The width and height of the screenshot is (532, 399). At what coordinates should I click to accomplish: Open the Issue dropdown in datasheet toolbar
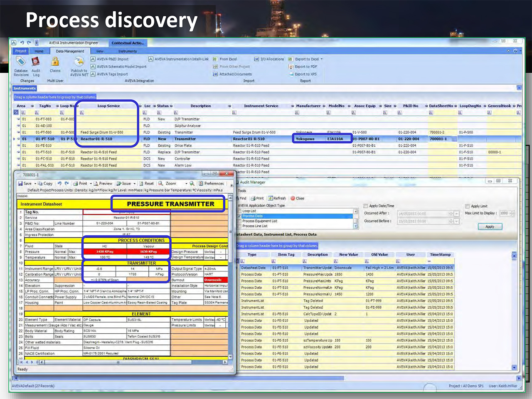click(x=135, y=183)
